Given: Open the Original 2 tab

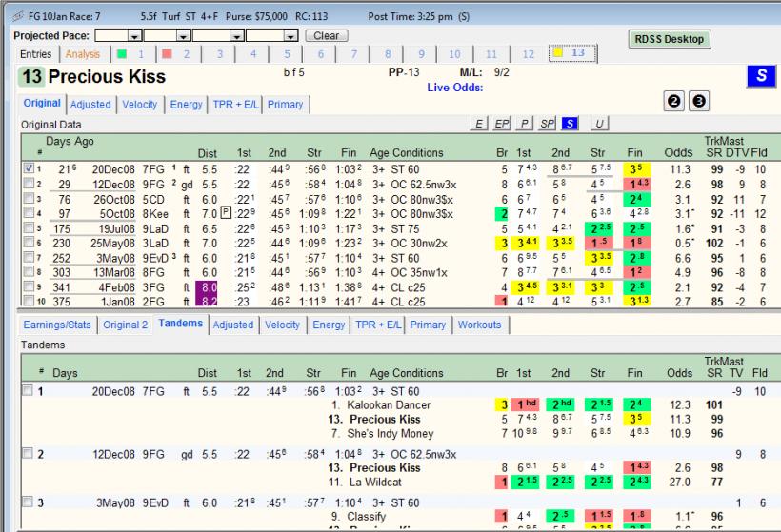Looking at the screenshot, I should tap(126, 325).
